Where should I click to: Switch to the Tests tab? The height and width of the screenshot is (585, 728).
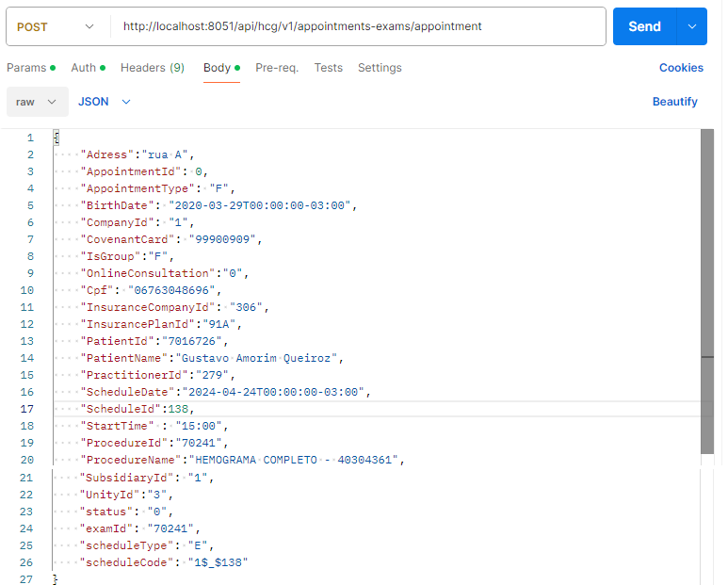click(x=329, y=68)
